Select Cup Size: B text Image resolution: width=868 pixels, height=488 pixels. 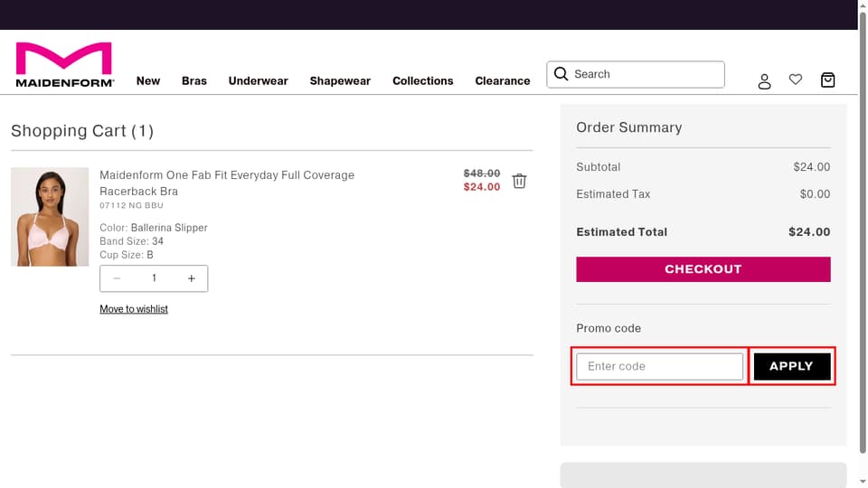coord(127,255)
